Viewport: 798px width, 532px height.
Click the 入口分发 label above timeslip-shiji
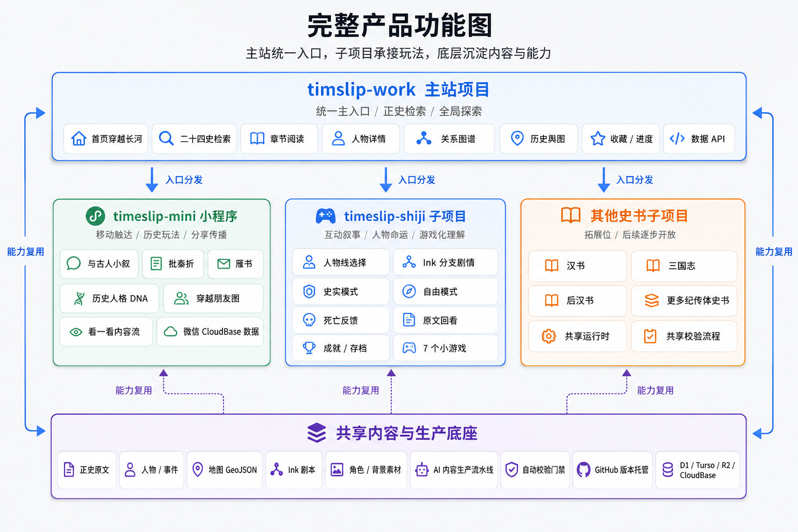[x=417, y=180]
